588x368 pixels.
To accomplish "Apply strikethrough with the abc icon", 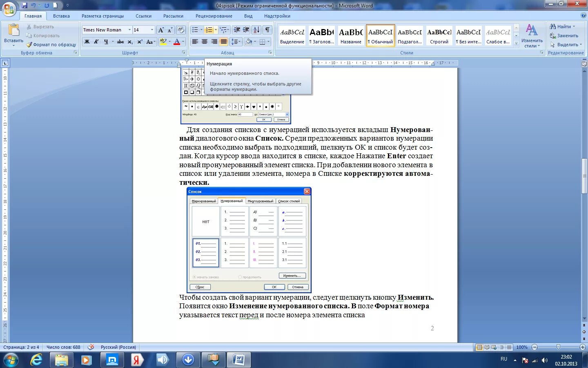I will coord(120,42).
